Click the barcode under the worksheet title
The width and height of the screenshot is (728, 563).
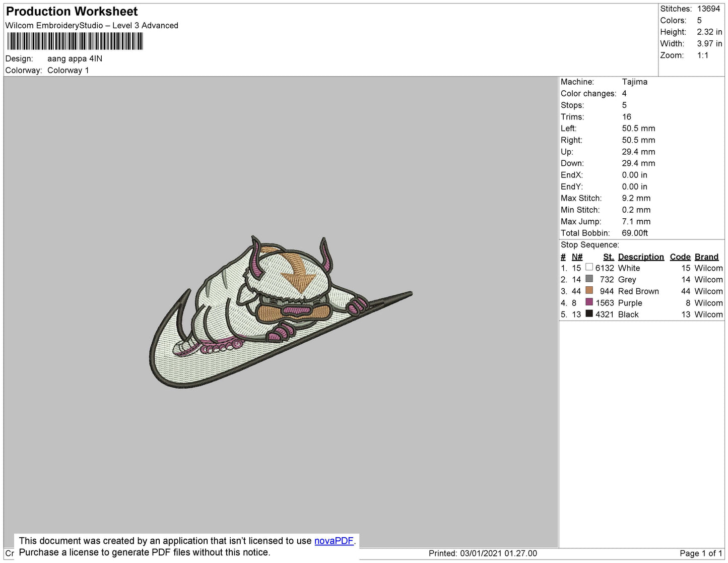tap(75, 41)
